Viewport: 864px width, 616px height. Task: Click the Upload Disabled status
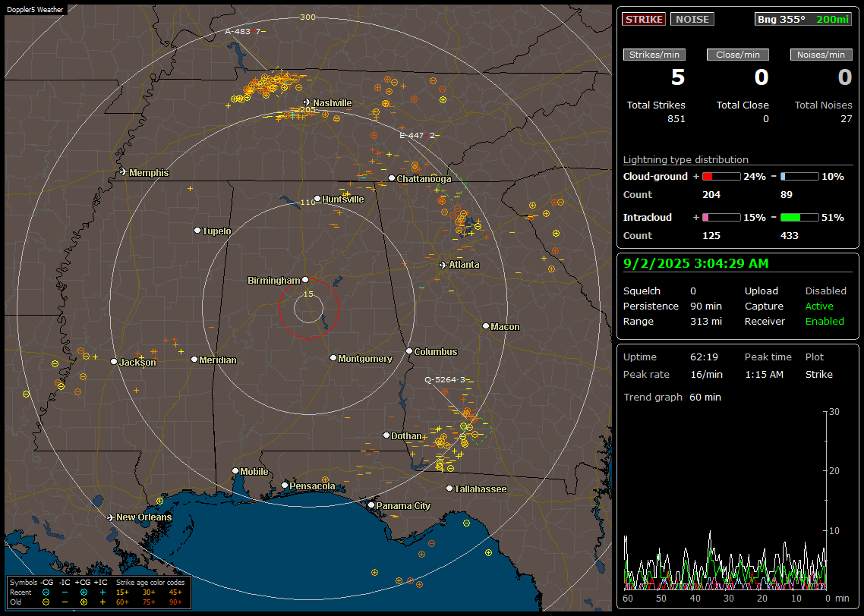[825, 291]
